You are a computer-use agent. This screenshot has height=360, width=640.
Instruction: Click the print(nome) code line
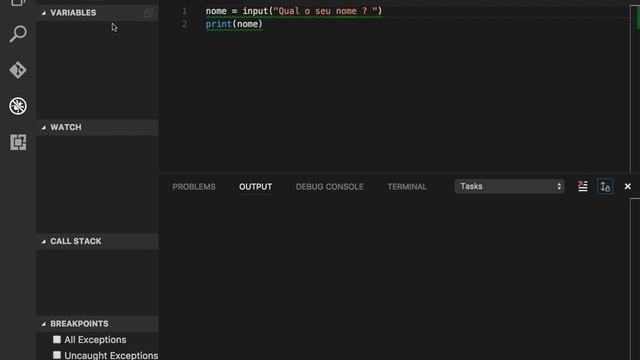click(234, 24)
